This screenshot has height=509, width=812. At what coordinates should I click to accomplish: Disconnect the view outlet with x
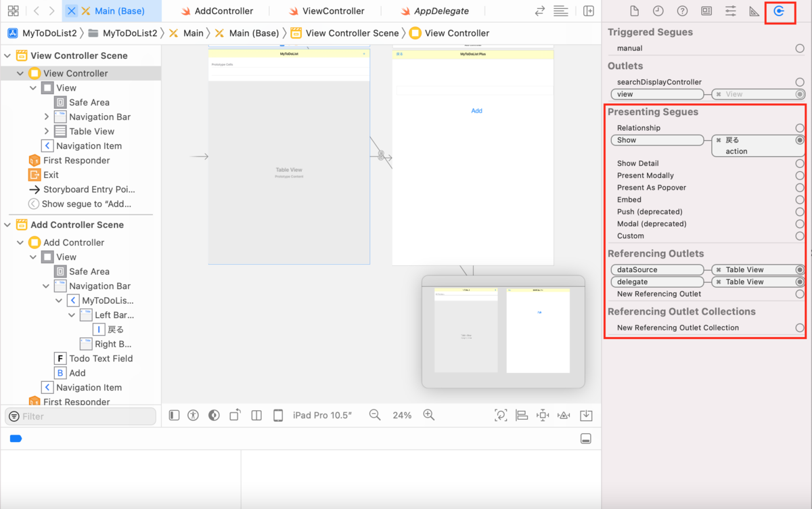pos(719,94)
